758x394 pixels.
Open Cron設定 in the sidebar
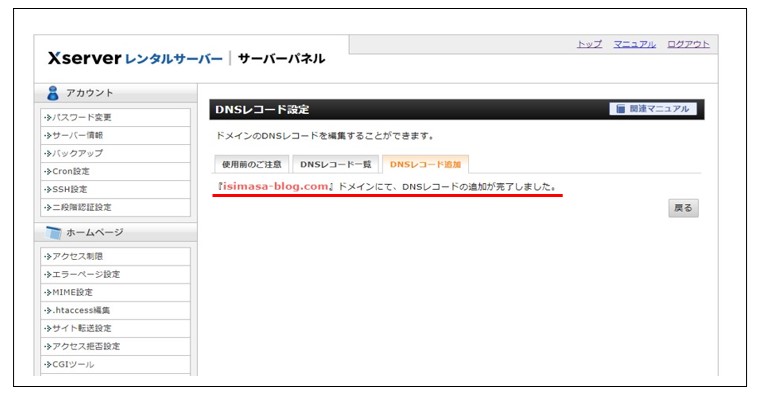click(x=116, y=171)
